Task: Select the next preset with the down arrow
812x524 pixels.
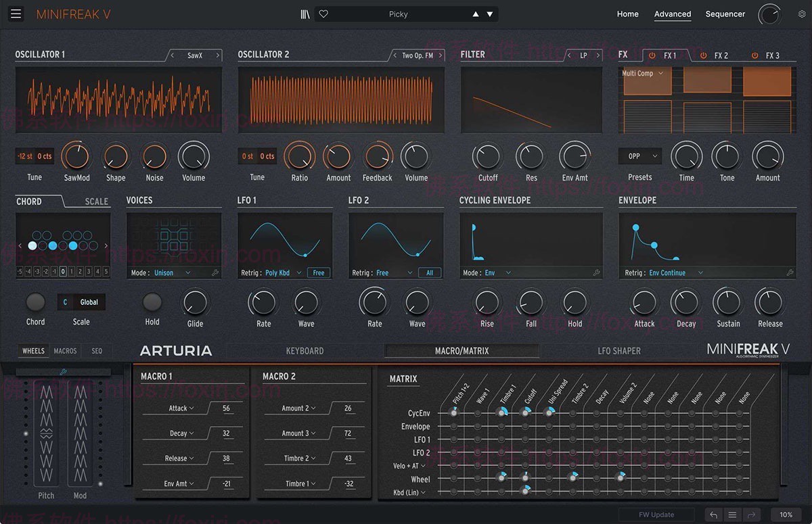Action: click(490, 14)
